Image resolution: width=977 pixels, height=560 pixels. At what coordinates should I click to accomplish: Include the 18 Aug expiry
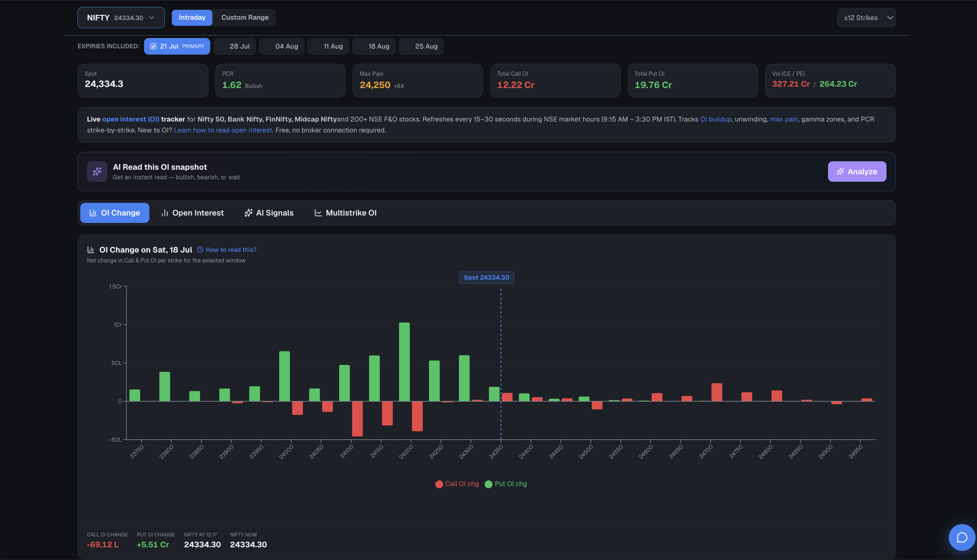pyautogui.click(x=374, y=46)
